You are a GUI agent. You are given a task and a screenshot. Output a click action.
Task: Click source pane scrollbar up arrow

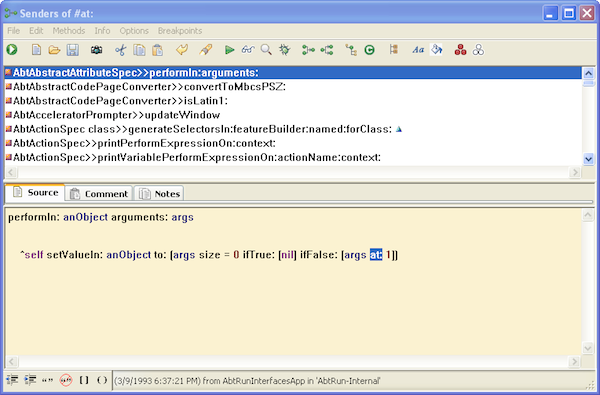click(588, 215)
